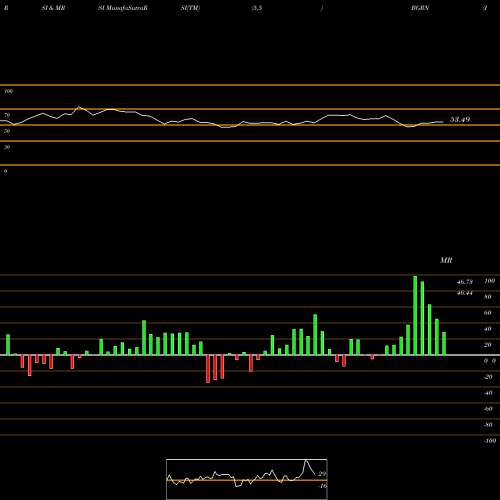This screenshot has height=500, width=500.
Task: Open the small mini-chart thumbnail at the bottom
Action: tap(247, 479)
